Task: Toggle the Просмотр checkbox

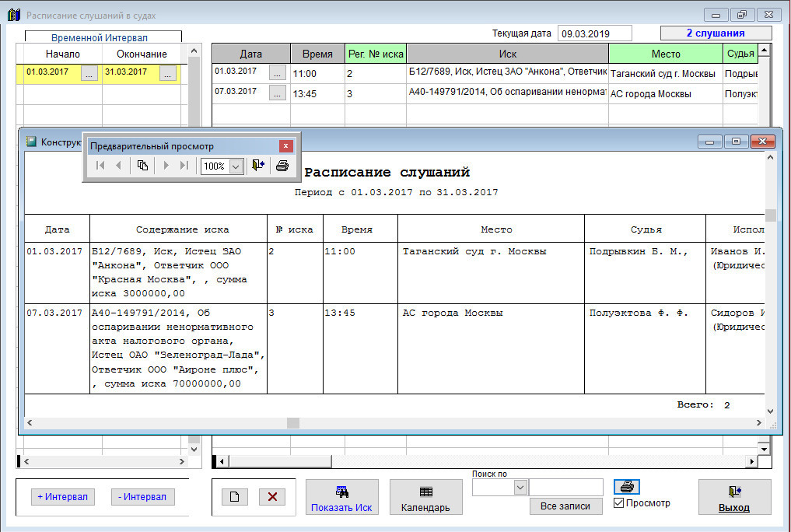Action: tap(619, 503)
